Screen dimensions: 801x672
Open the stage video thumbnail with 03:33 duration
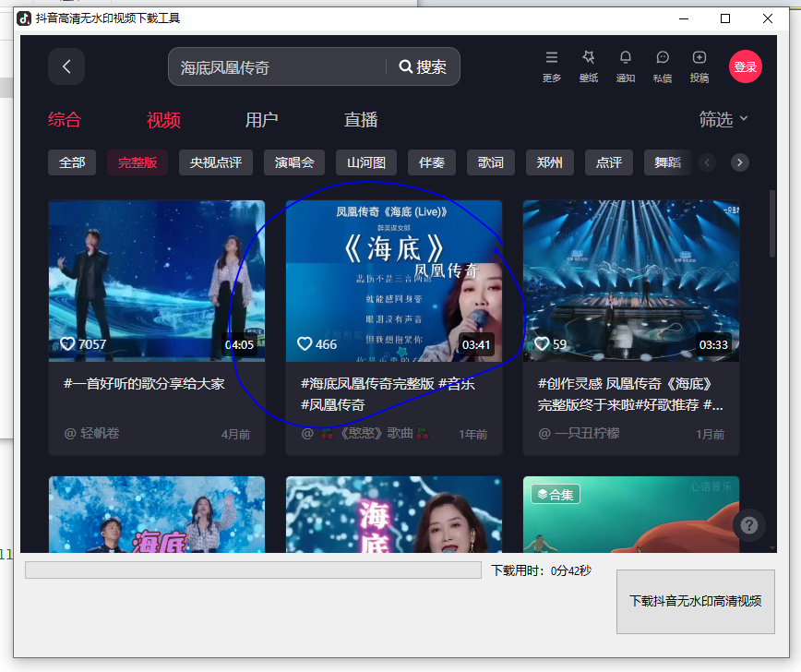631,281
